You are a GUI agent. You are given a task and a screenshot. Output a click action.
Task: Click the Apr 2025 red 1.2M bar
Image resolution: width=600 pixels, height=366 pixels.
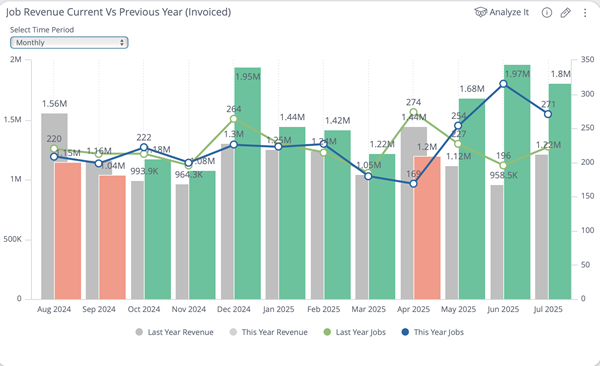pyautogui.click(x=427, y=228)
